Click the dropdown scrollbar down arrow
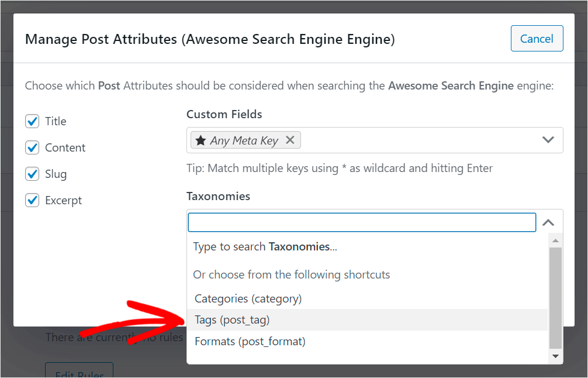This screenshot has height=378, width=588. 555,356
